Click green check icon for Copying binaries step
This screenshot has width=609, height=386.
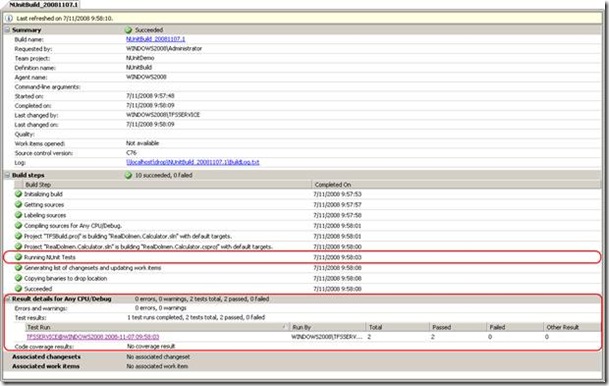click(x=18, y=278)
